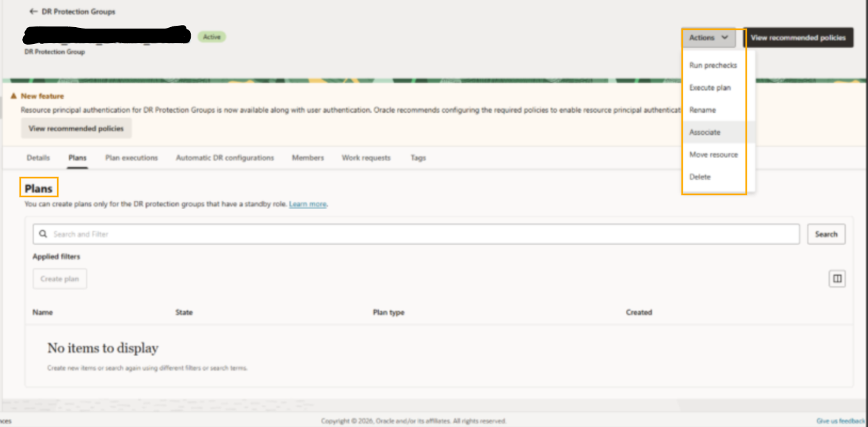
Task: Open the Plan executions tab
Action: point(132,157)
